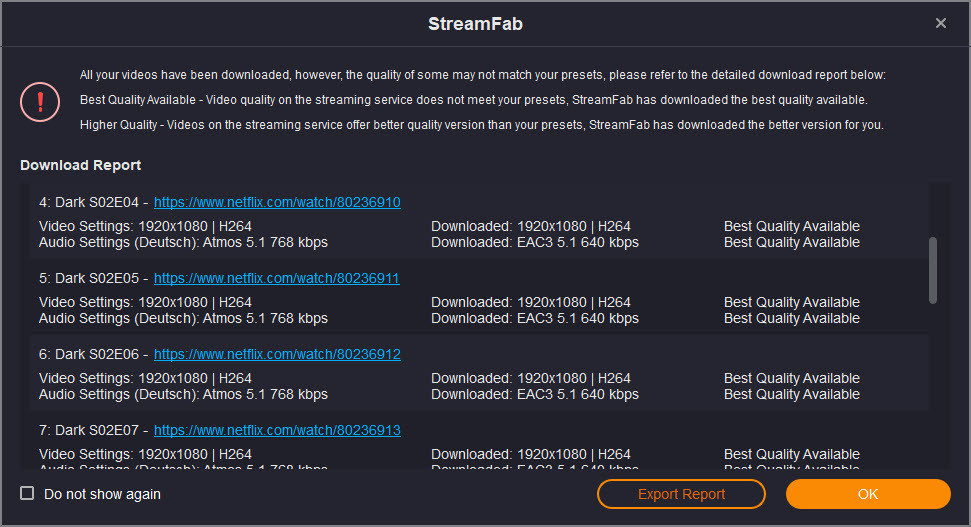The width and height of the screenshot is (971, 527).
Task: Click the '5: Dark S02E05' entry title
Action: tap(89, 279)
